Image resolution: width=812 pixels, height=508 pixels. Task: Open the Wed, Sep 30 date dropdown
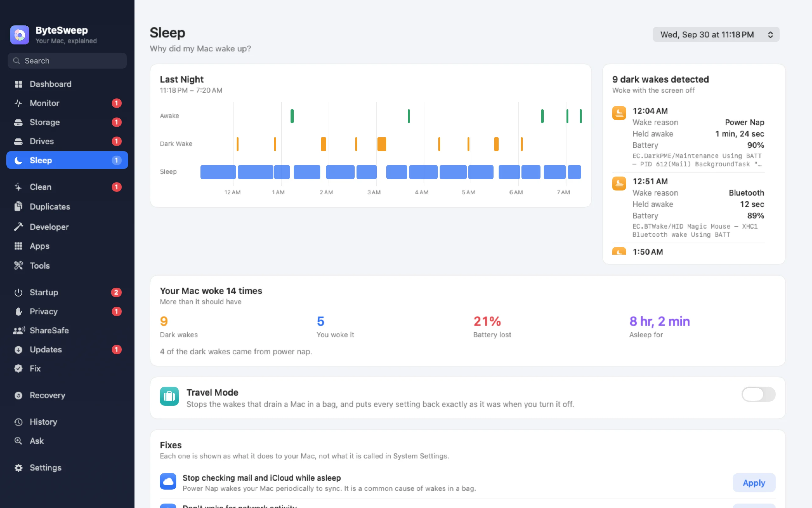click(x=716, y=34)
